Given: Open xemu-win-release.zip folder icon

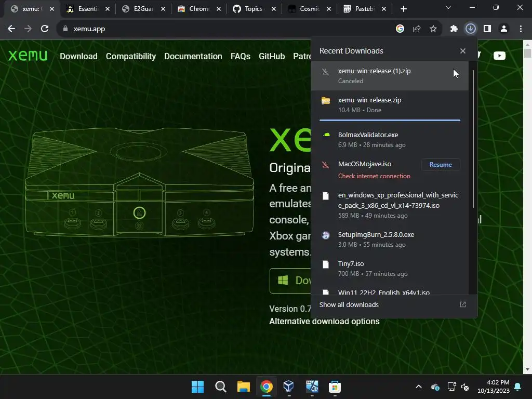Looking at the screenshot, I should point(326,101).
